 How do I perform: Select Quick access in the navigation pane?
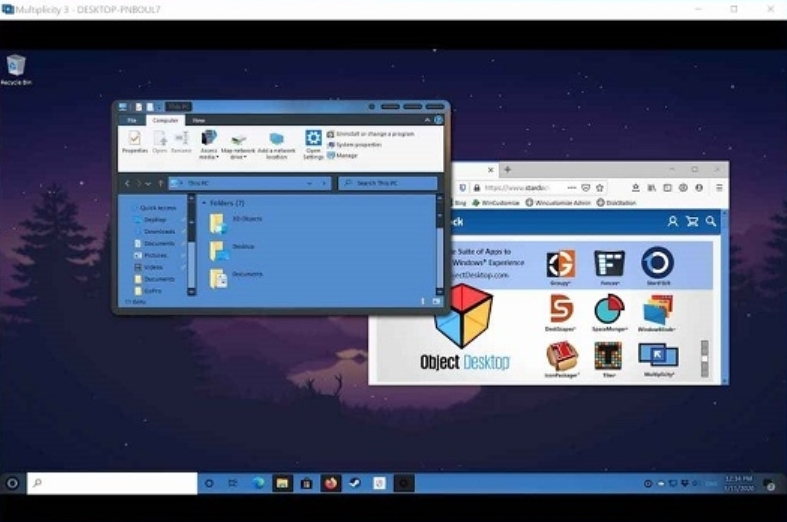click(154, 208)
